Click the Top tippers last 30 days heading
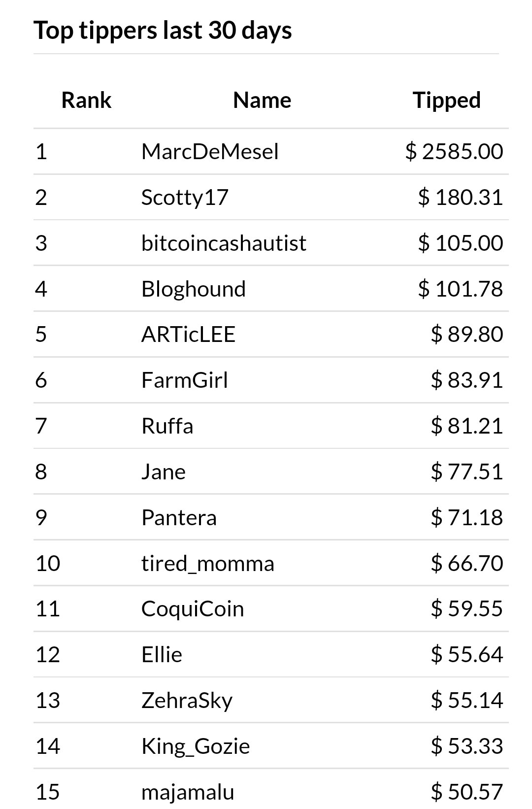The width and height of the screenshot is (532, 809). (x=163, y=30)
